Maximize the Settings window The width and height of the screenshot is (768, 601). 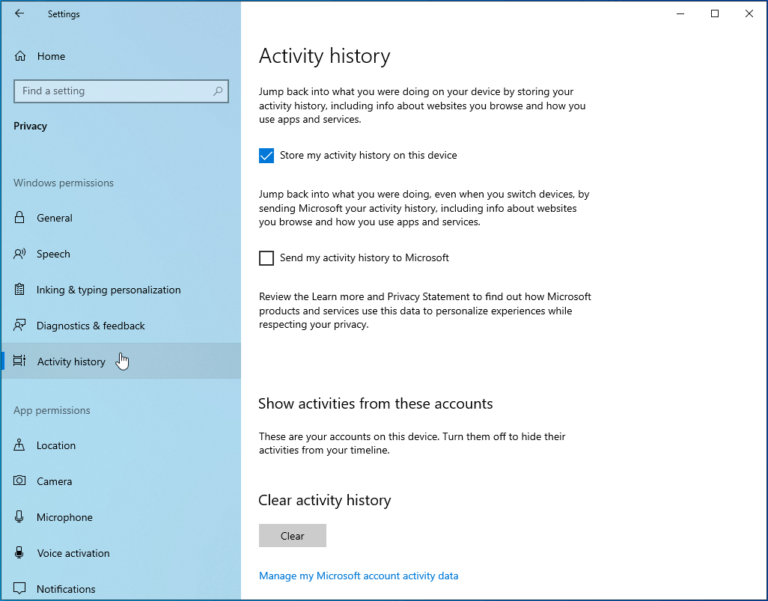[715, 14]
